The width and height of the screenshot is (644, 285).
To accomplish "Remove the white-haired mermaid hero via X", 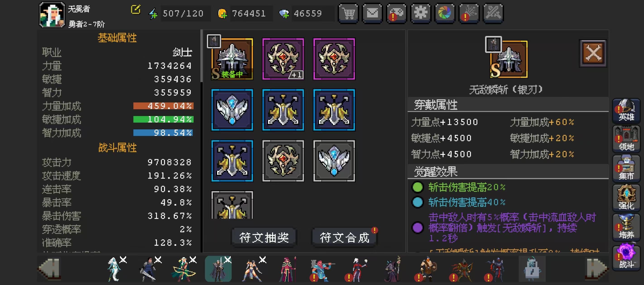I will coord(123,260).
